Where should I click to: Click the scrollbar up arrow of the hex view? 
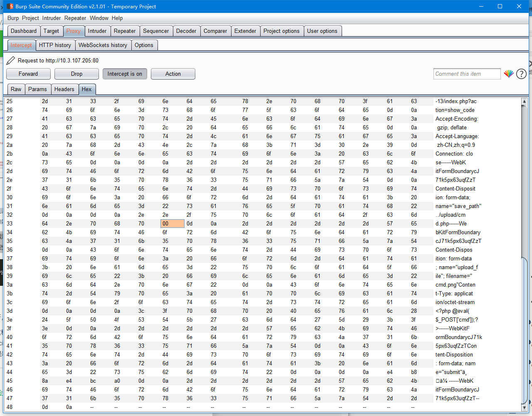(525, 102)
